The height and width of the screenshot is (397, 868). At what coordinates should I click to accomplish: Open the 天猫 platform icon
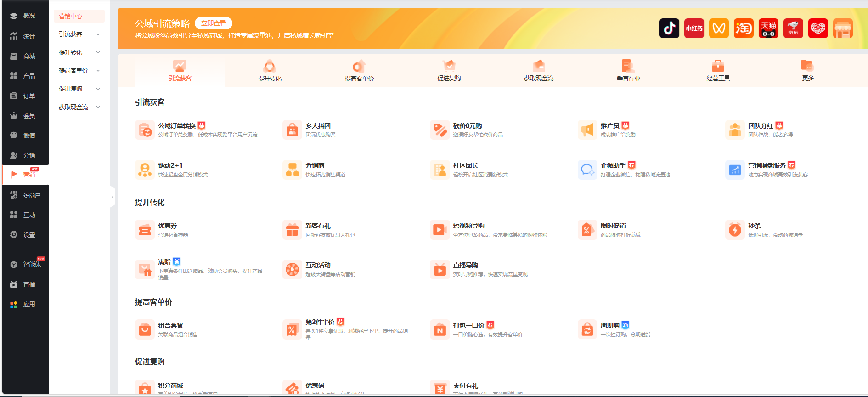tap(768, 28)
